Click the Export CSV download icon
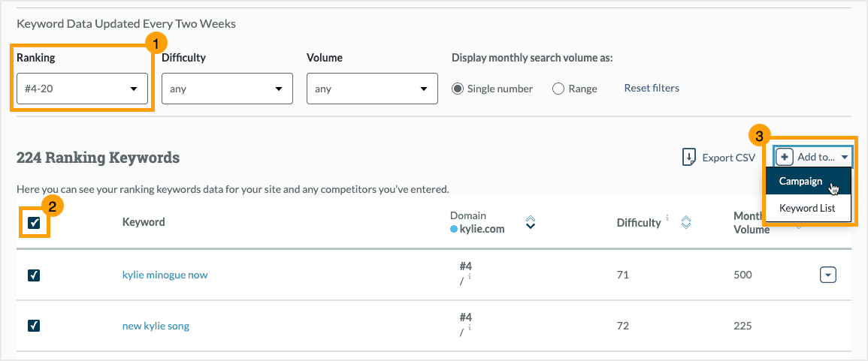This screenshot has height=361, width=868. coord(688,157)
